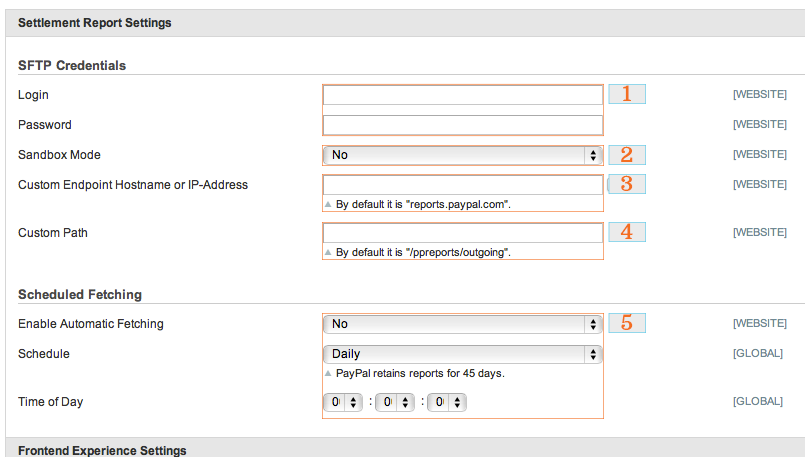Click the number 3 callout beside Custom Endpoint
Viewport: 805px width, 457px height.
tap(627, 184)
